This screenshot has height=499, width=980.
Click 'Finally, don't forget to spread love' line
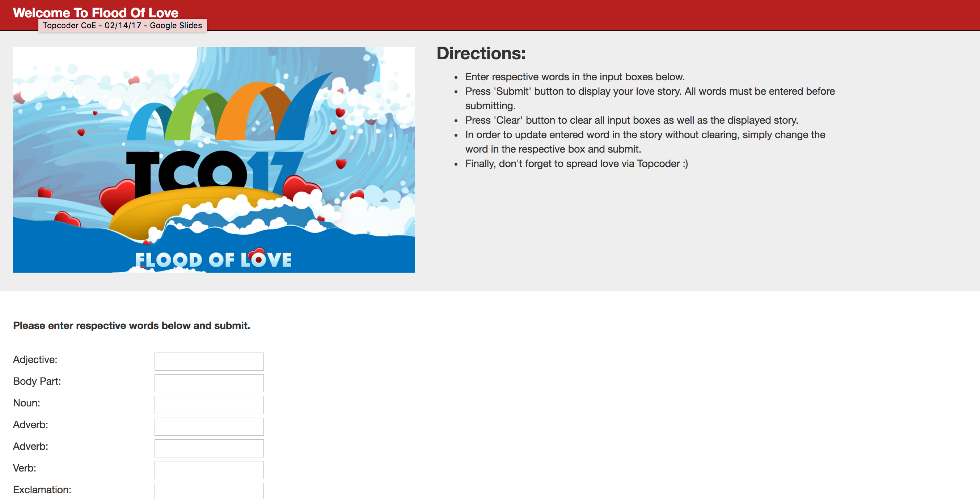[576, 163]
